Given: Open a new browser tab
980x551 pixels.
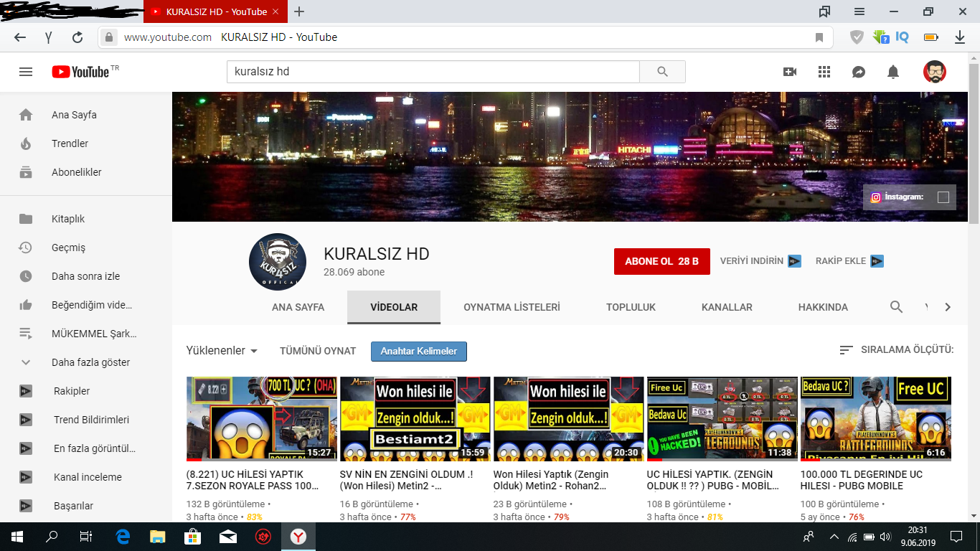Looking at the screenshot, I should click(299, 11).
